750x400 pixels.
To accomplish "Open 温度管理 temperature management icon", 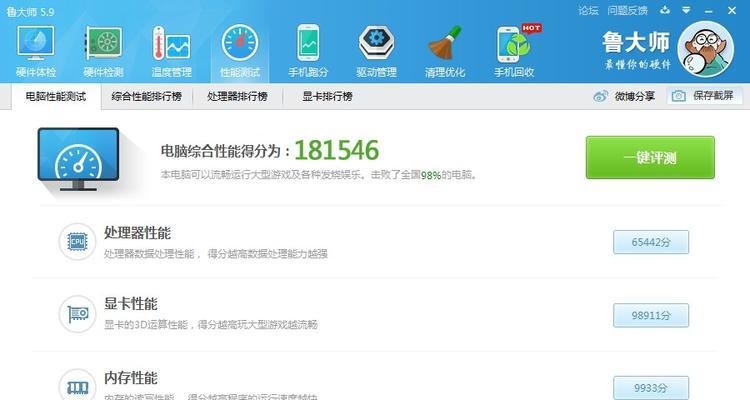I will coord(171,43).
